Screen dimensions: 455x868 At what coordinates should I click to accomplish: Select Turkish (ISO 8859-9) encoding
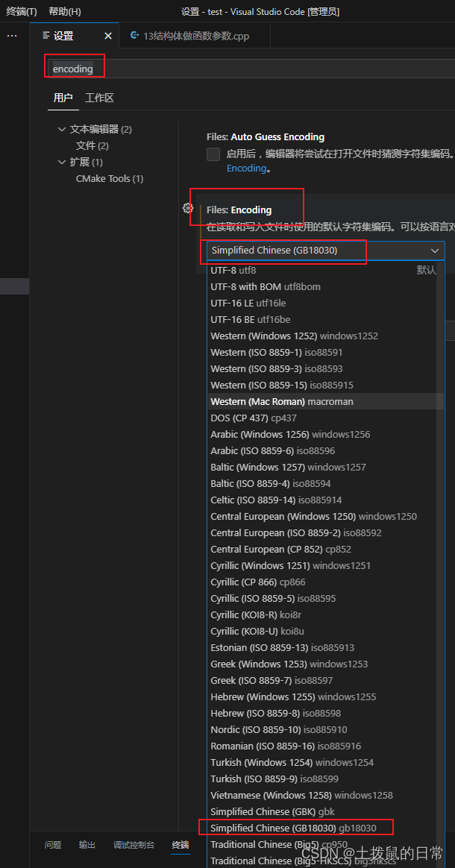325,779
